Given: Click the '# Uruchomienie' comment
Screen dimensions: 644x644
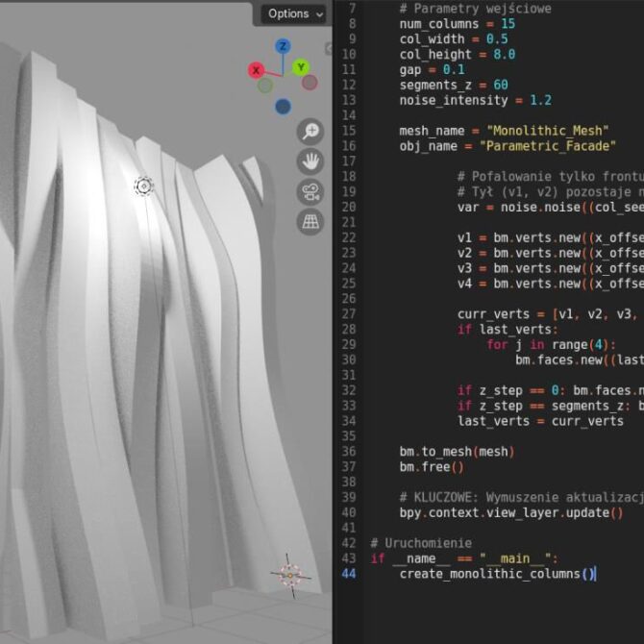Looking at the screenshot, I should (421, 543).
